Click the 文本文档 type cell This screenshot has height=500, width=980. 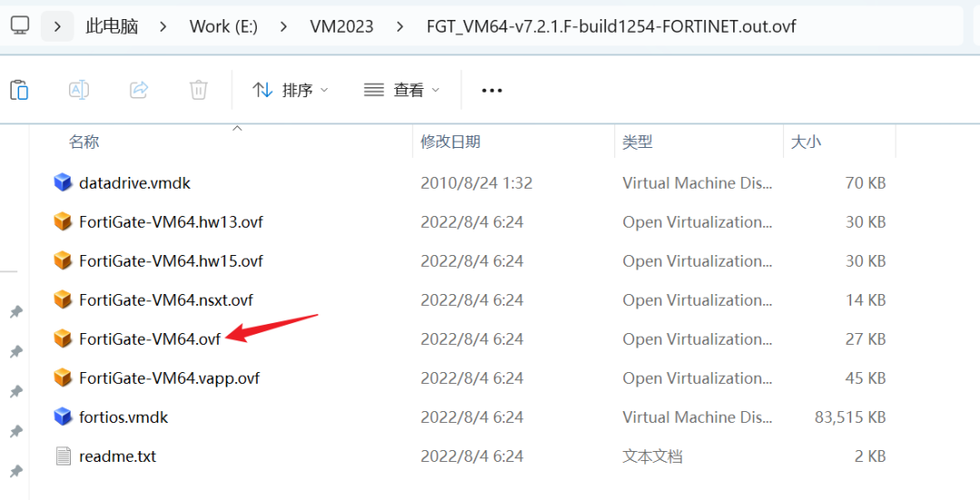click(652, 456)
